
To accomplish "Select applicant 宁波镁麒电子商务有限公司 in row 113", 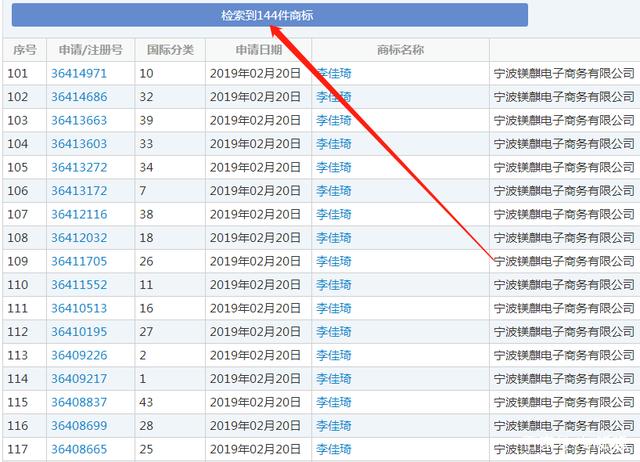I will [564, 355].
